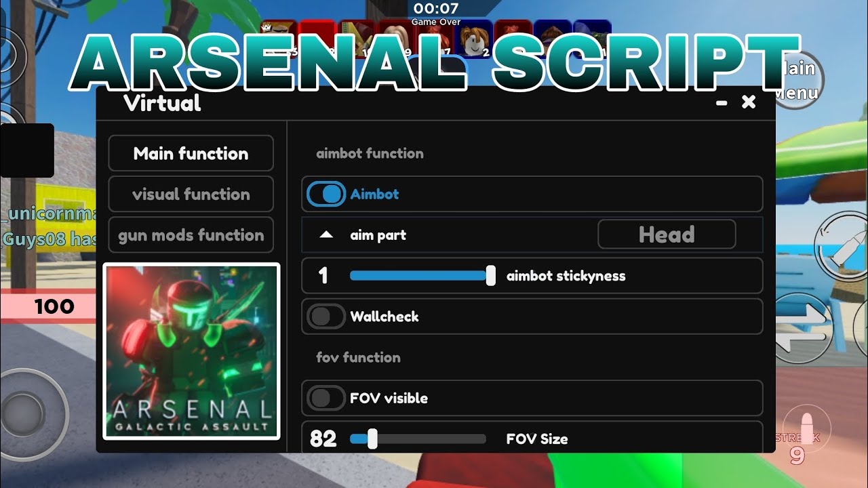This screenshot has width=868, height=488.
Task: Minimize the Virtual script window
Action: 722,103
